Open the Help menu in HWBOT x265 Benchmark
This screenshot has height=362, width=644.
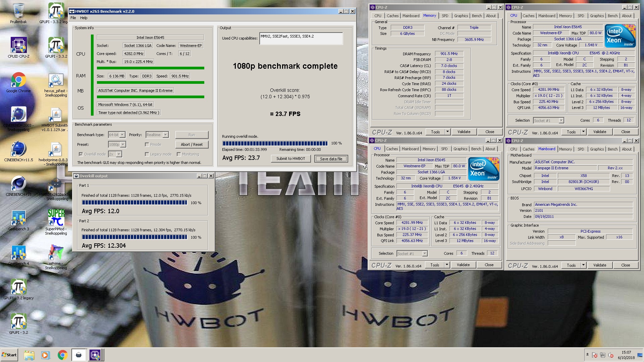click(84, 18)
